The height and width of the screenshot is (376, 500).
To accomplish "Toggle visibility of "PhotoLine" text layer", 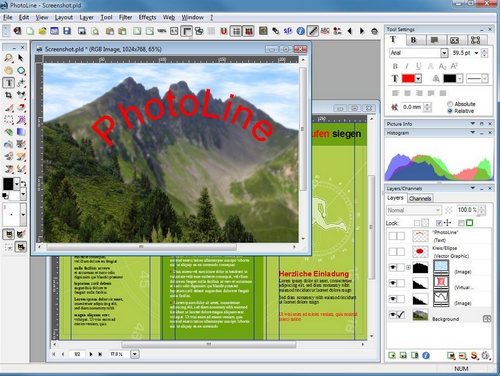I will tap(393, 236).
